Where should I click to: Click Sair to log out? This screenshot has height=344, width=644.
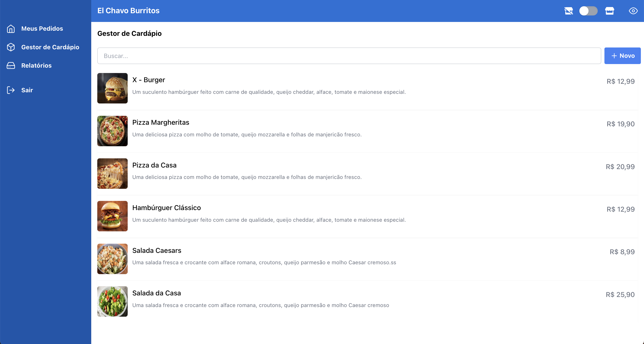[x=27, y=90]
